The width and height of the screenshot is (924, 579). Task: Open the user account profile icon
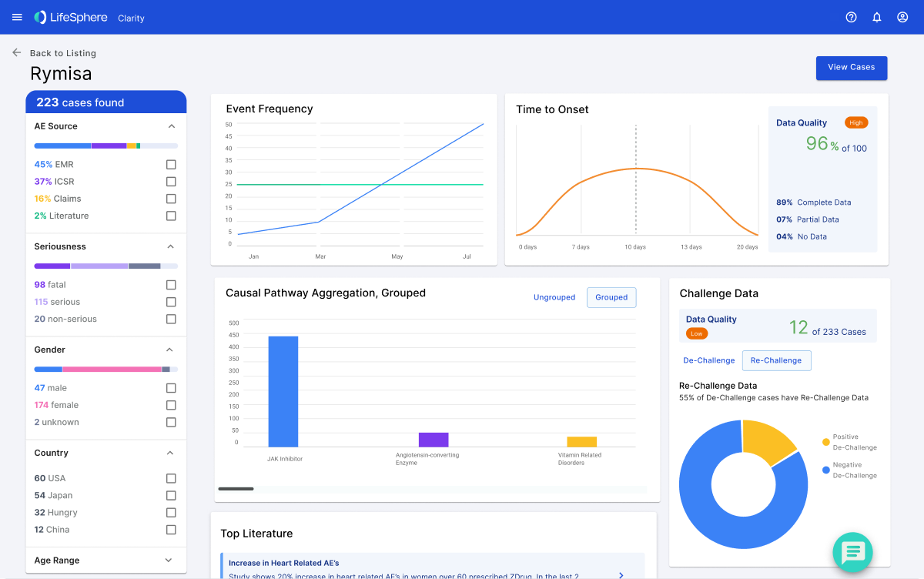902,17
